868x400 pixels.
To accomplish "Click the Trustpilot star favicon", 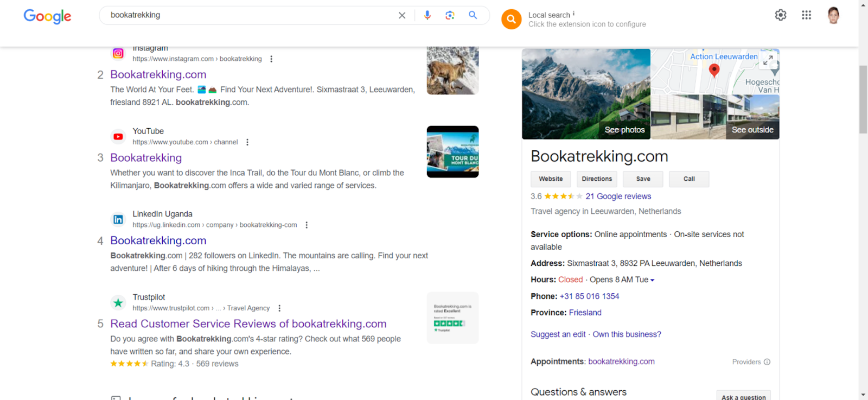I will coord(118,303).
